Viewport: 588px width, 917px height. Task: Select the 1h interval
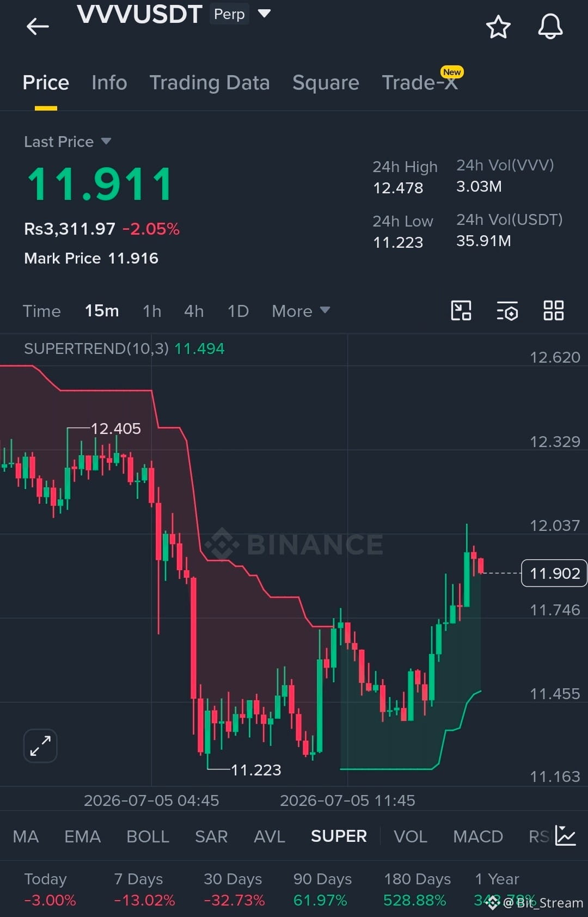tap(152, 311)
